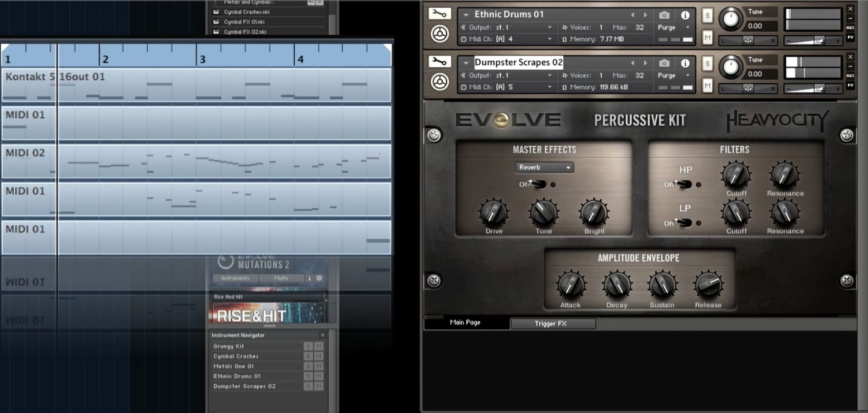This screenshot has width=868, height=413.
Task: Click the Ethnic Drums 01 instrument logo icon
Action: tap(440, 34)
